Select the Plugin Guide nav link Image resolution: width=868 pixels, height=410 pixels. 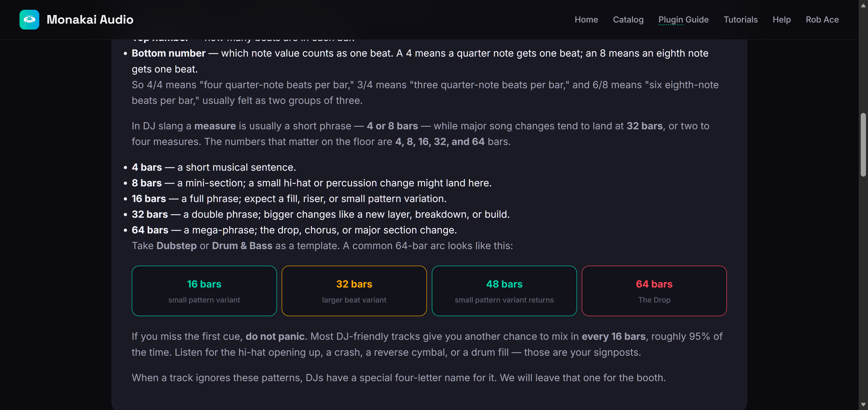tap(683, 20)
